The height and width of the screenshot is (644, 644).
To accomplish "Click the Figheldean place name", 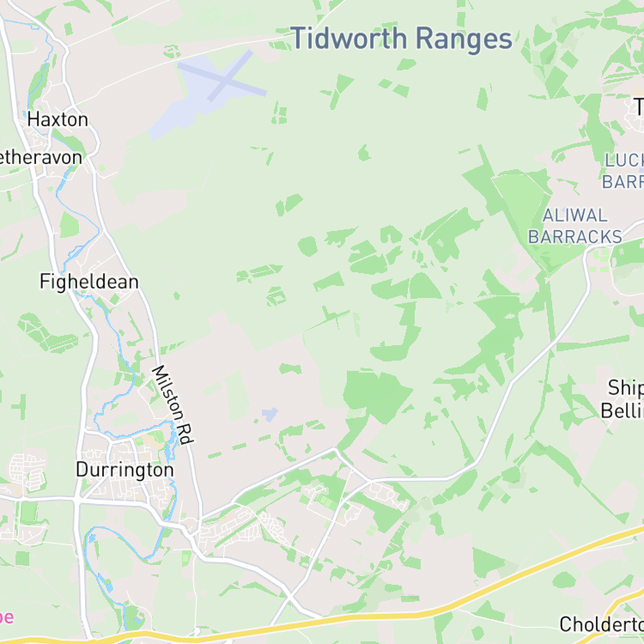I will point(89,283).
